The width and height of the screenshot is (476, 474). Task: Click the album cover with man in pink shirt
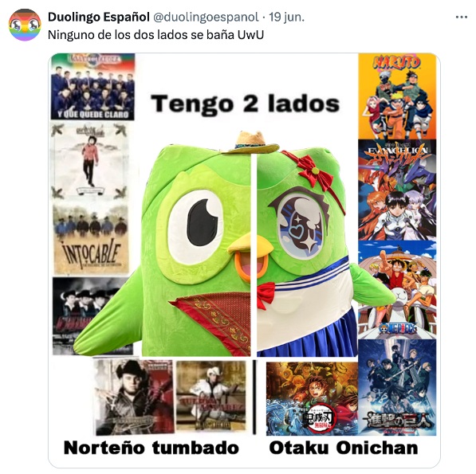(x=89, y=161)
